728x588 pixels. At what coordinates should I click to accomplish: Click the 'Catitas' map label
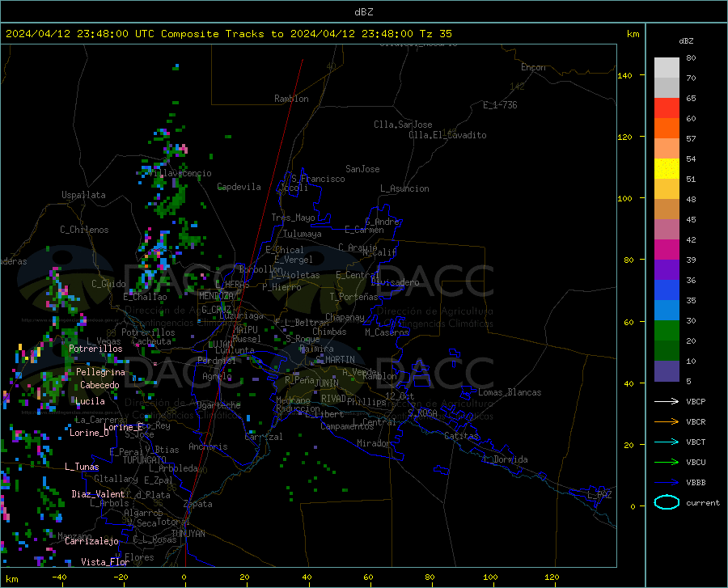pos(462,436)
